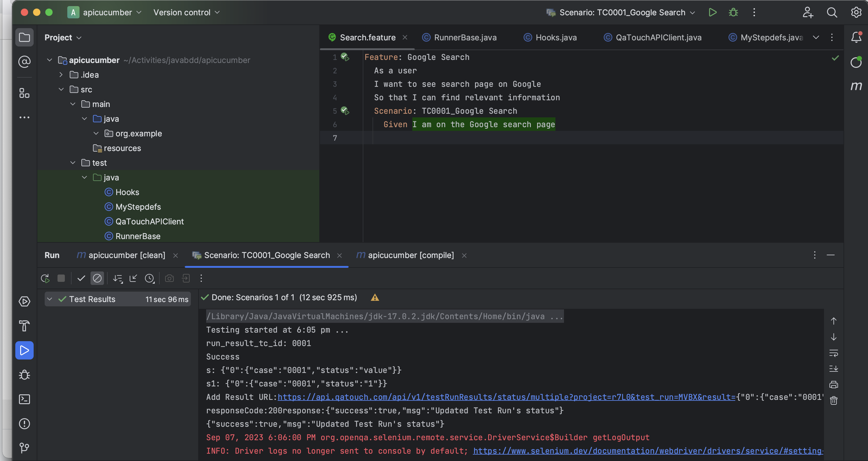Print console output icon
The width and height of the screenshot is (868, 461).
(x=834, y=385)
